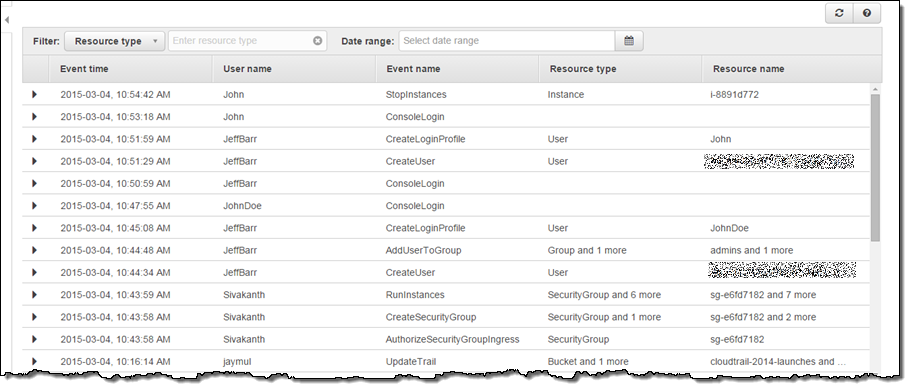Click the events list vertical scrollbar
This screenshot has height=389, width=910.
[875, 167]
